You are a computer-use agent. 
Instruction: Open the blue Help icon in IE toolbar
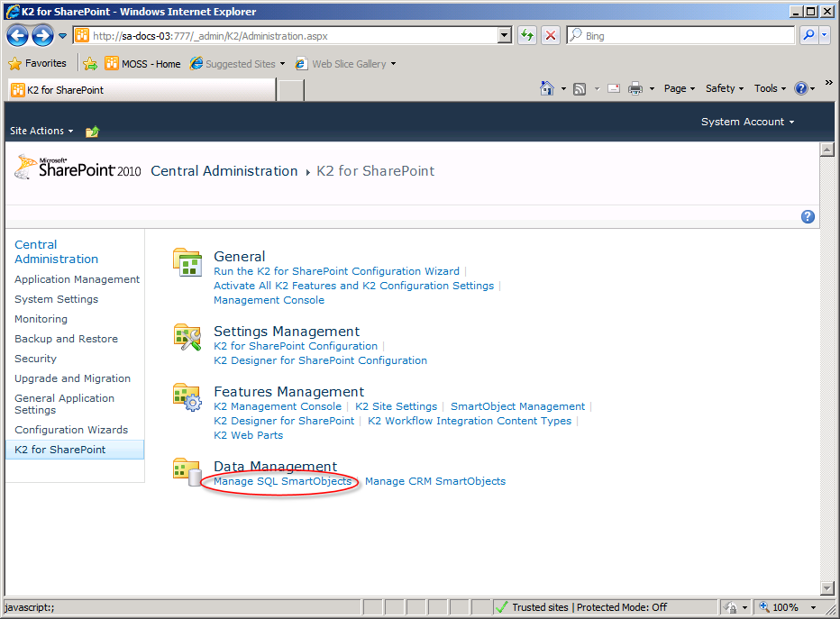801,88
